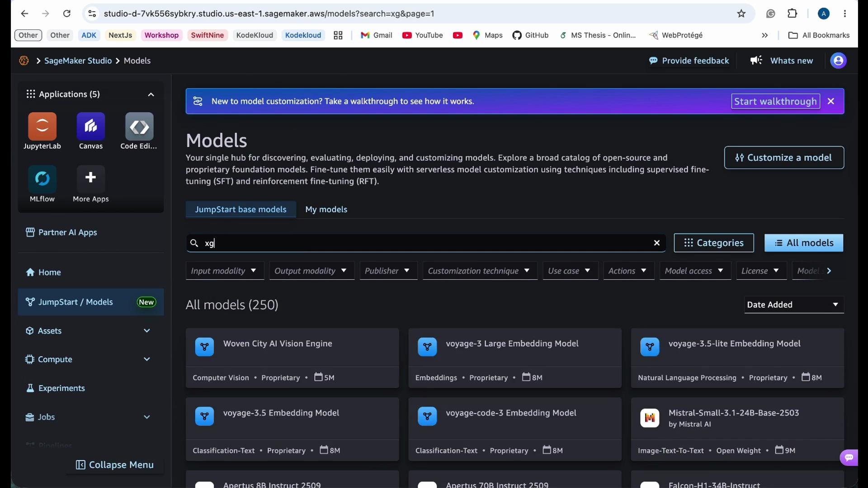This screenshot has height=488, width=868.
Task: Show hidden bookmarks chevron
Action: (765, 35)
